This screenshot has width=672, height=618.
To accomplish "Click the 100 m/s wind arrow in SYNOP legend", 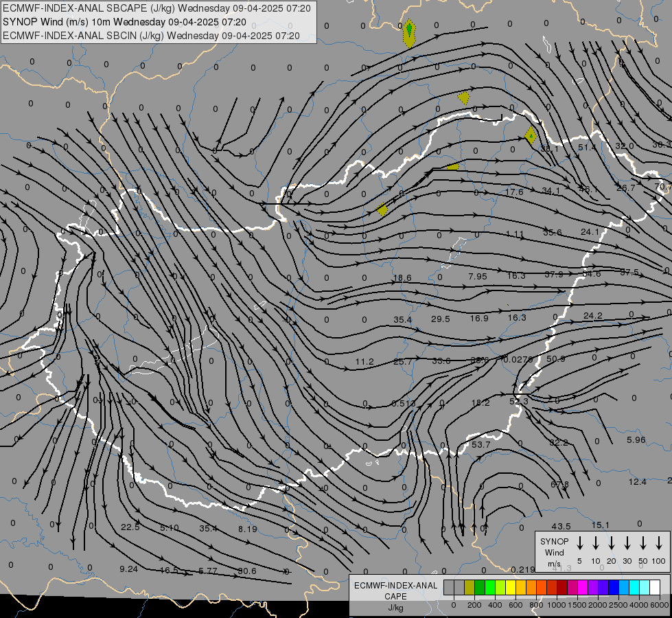I will [x=659, y=543].
